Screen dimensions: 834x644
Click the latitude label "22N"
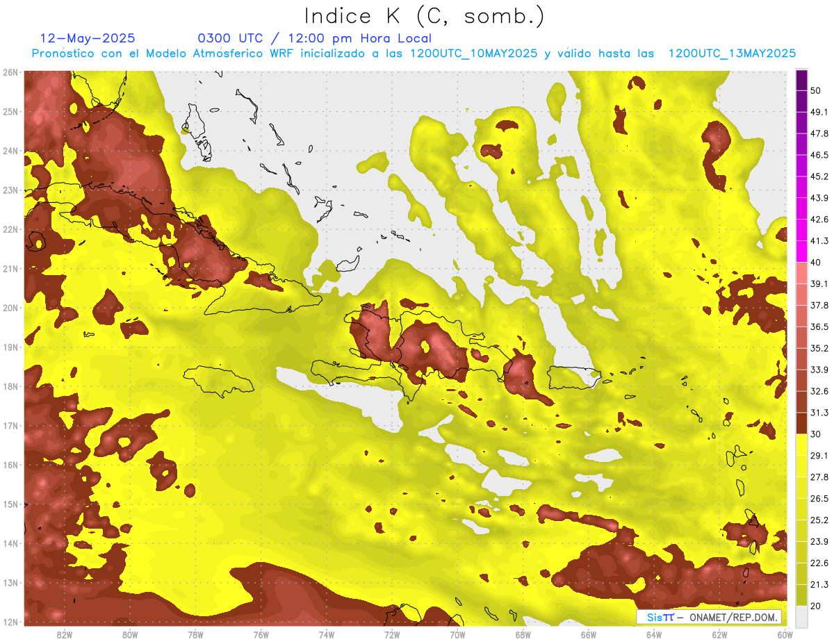pyautogui.click(x=10, y=229)
